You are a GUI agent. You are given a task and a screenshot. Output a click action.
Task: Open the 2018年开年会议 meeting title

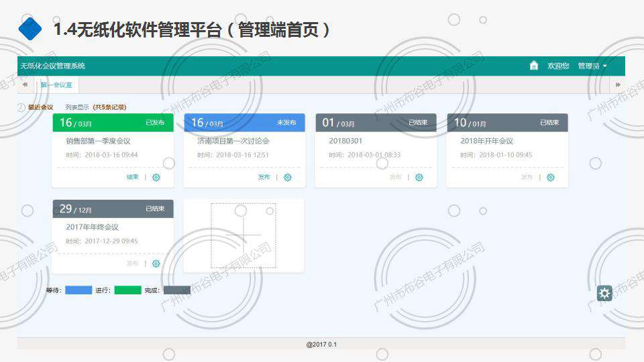click(x=486, y=141)
